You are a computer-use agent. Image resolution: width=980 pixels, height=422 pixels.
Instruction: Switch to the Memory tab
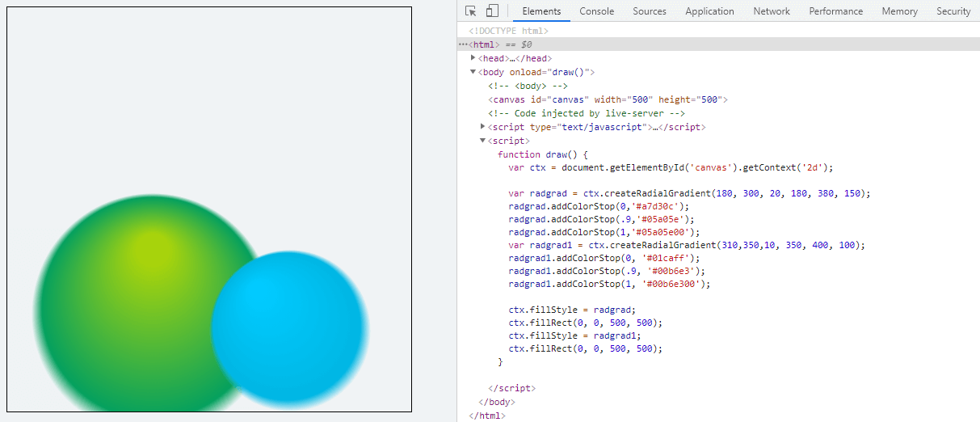(x=899, y=11)
